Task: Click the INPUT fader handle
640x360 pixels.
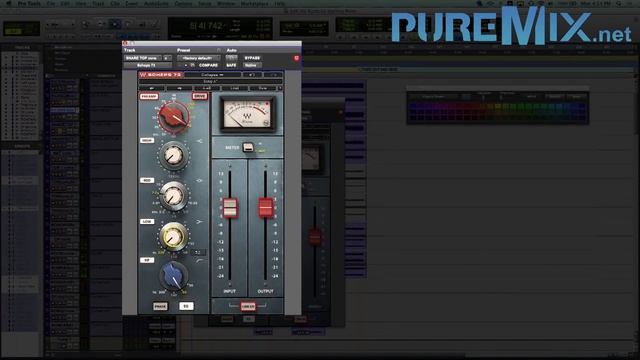Action: coord(230,207)
